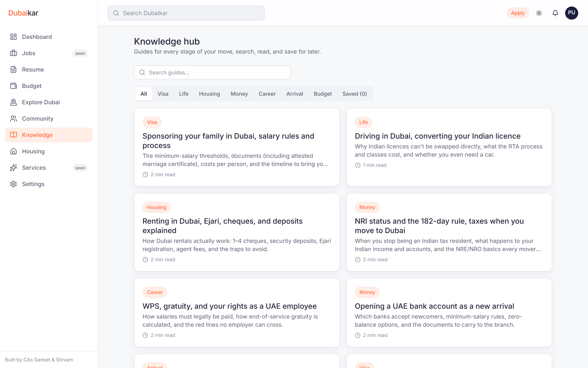The image size is (588, 368).
Task: Click clock icon on Renting in Dubai card
Action: click(145, 259)
